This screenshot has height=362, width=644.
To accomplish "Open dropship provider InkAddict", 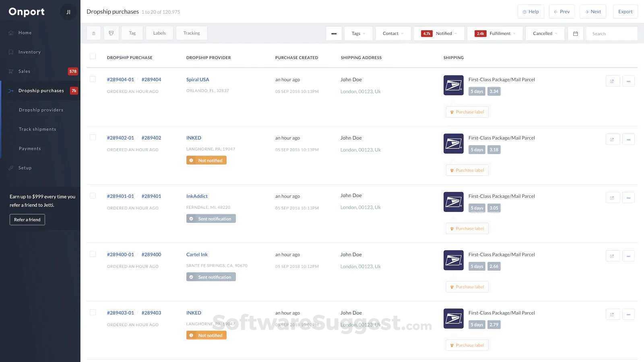I will click(x=196, y=196).
